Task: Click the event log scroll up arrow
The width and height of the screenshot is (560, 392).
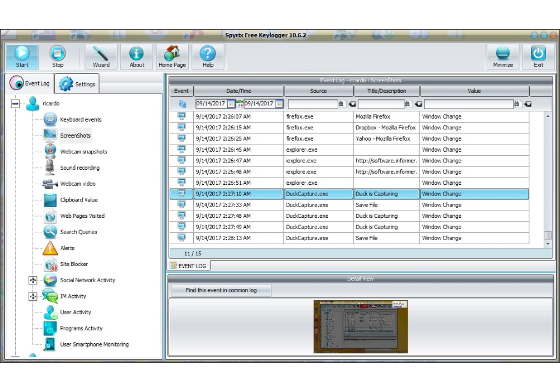Action: pyautogui.click(x=548, y=116)
